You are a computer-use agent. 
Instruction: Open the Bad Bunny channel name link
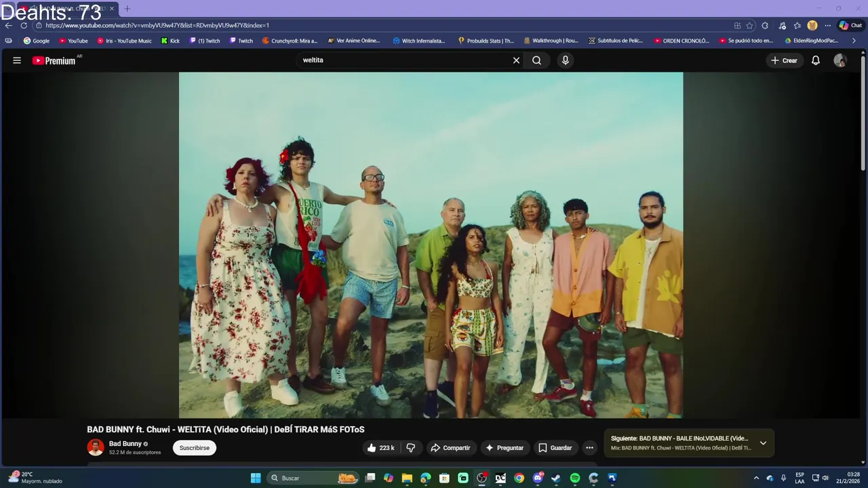click(125, 444)
